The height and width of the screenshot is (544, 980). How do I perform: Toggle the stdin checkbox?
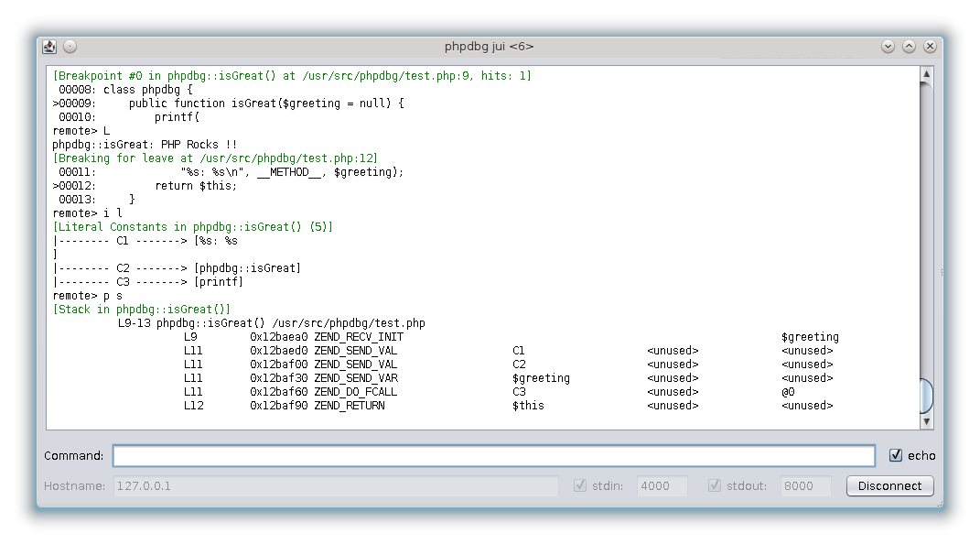click(x=579, y=485)
